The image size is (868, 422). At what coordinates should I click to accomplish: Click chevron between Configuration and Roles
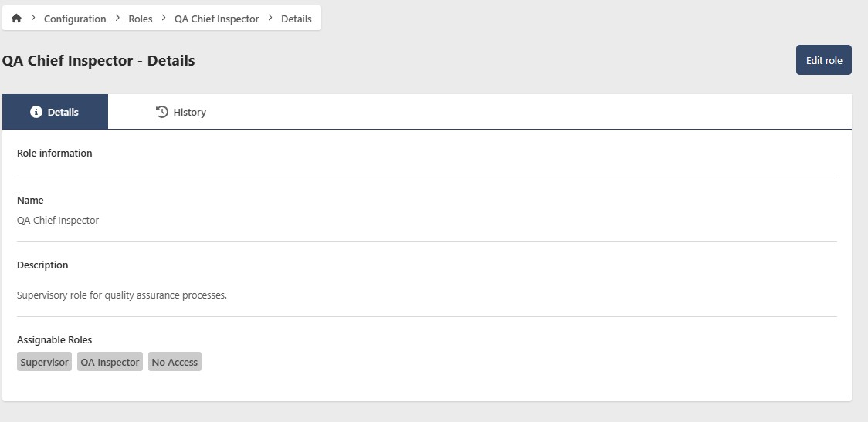tap(117, 19)
